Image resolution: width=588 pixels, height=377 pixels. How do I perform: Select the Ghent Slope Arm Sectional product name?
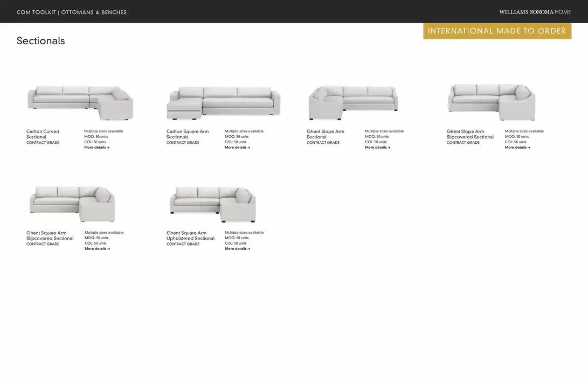[x=325, y=134]
